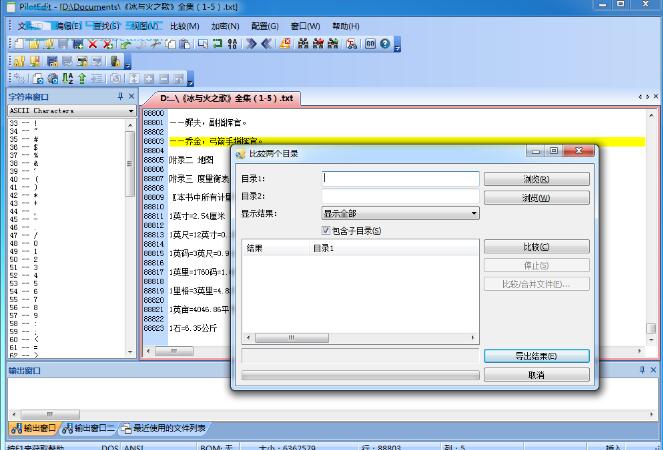Screen dimensions: 663x450
Task: Click the Outdent left double-arrow icon
Action: 266,44
